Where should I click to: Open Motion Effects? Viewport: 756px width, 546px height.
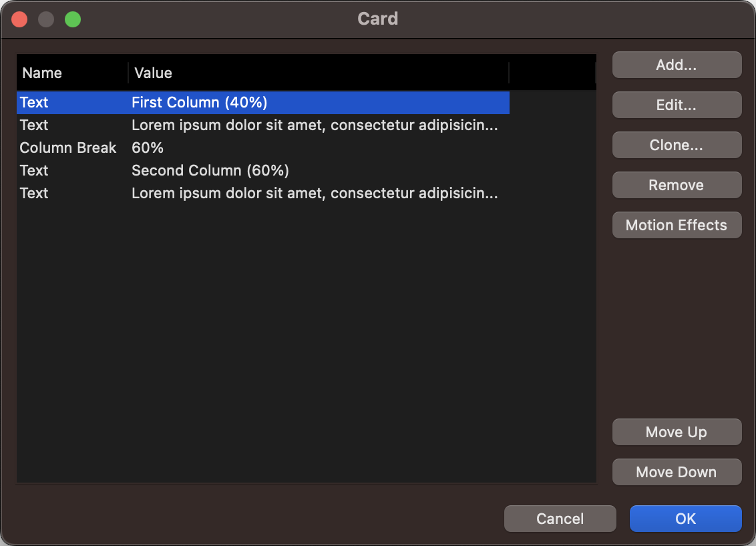(x=677, y=225)
